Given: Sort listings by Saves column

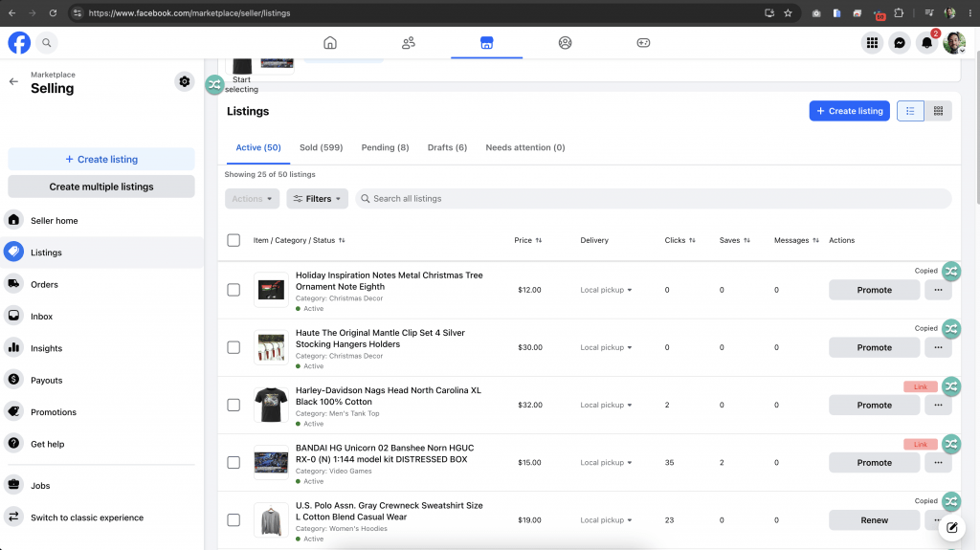Looking at the screenshot, I should [x=734, y=240].
